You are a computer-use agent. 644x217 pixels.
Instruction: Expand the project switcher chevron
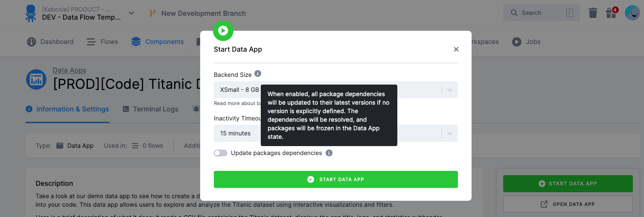point(131,13)
